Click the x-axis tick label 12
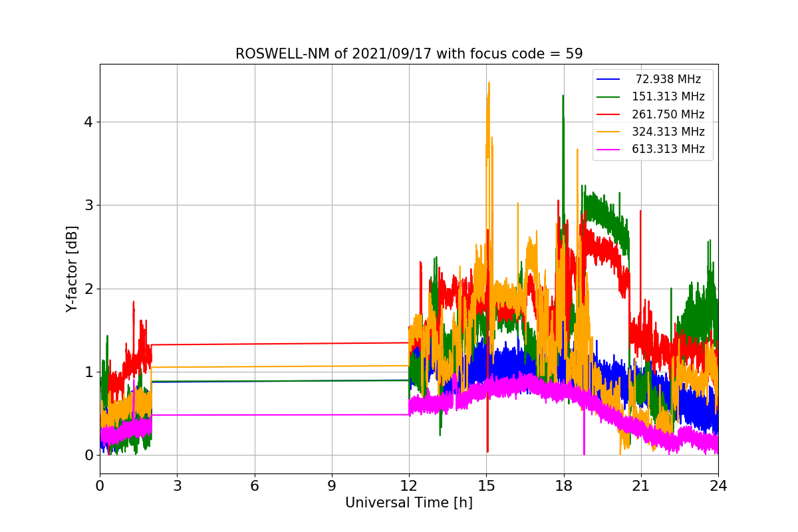 409,486
